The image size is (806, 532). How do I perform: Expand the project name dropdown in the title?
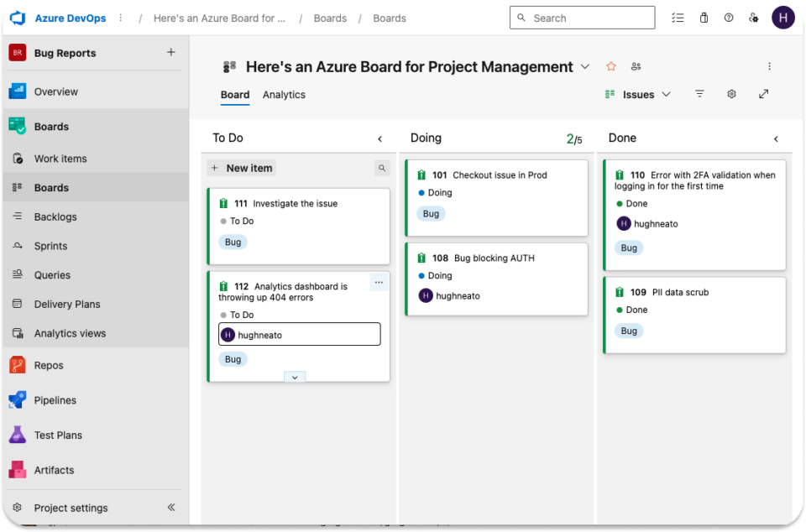[585, 66]
